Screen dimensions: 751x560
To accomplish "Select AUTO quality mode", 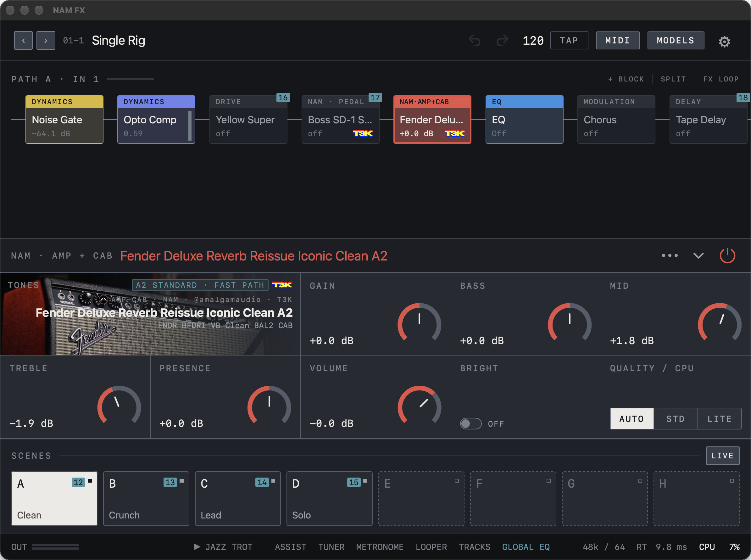I will (632, 419).
